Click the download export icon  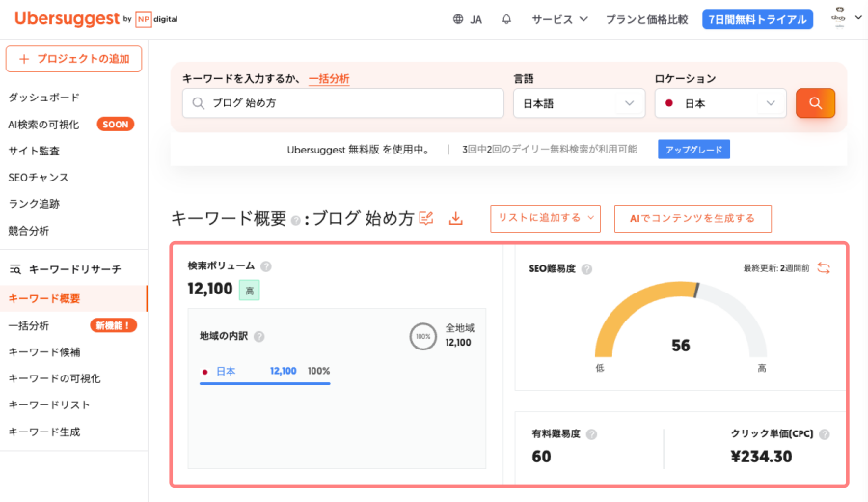[x=455, y=218]
